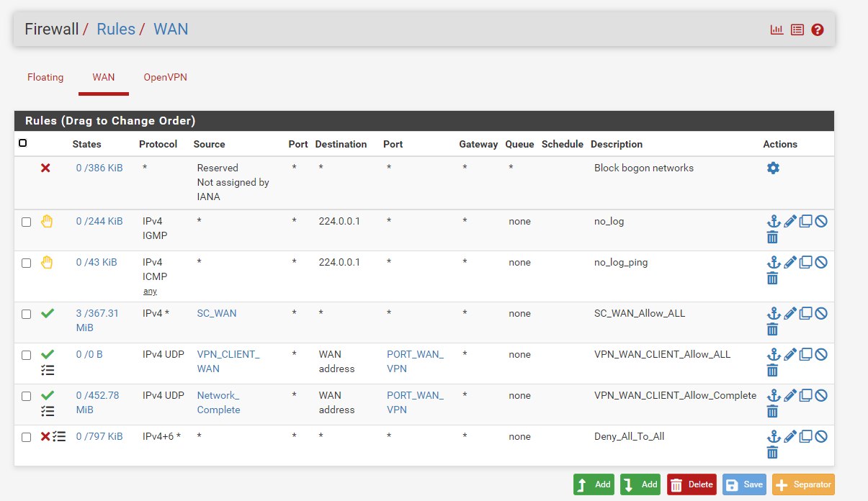Add rule to top with up-arrow Add

(594, 484)
